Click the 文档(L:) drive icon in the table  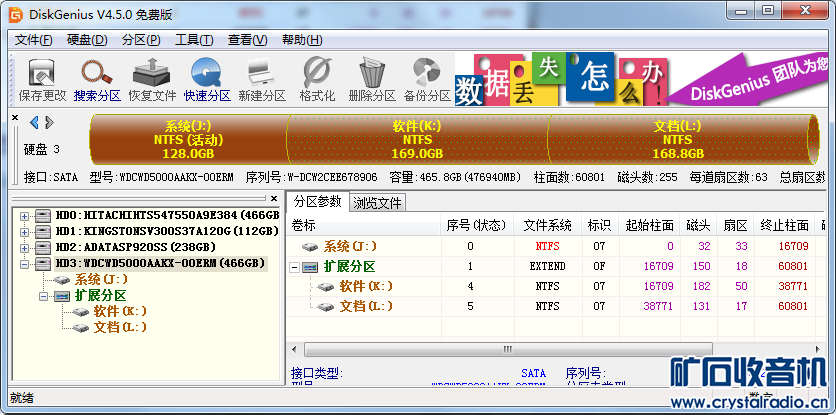click(x=325, y=307)
